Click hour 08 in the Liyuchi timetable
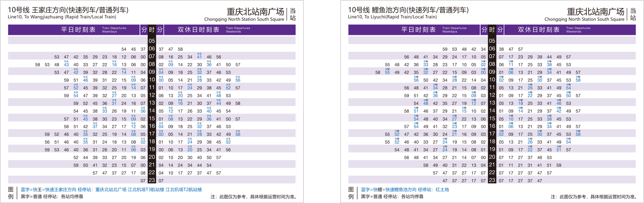This screenshot has height=203, width=644. [x=492, y=64]
